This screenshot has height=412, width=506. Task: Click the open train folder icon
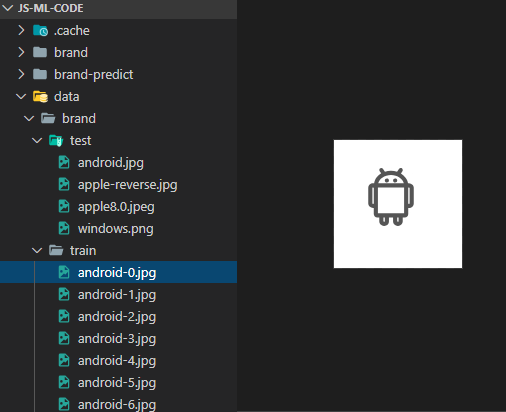(56, 250)
